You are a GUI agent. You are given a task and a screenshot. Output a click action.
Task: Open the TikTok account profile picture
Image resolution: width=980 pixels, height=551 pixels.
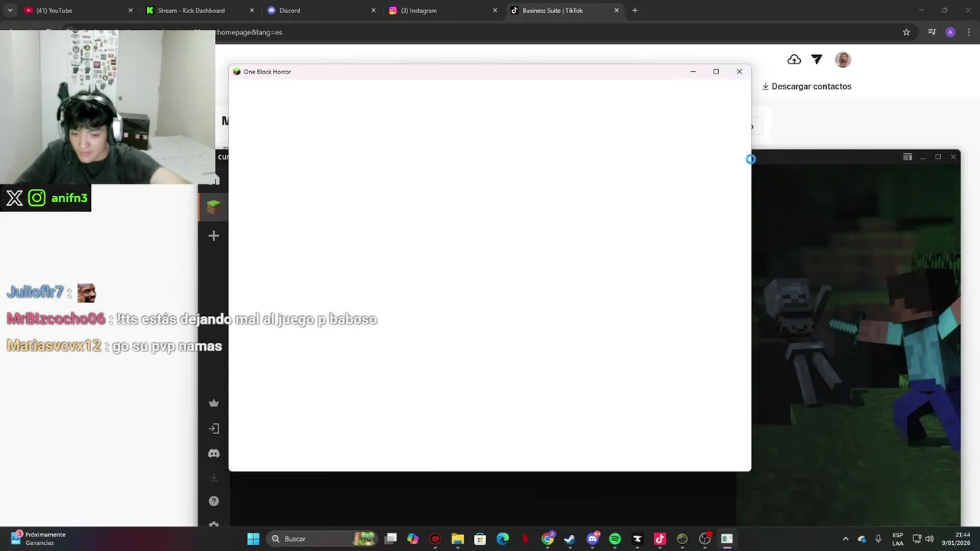[843, 60]
